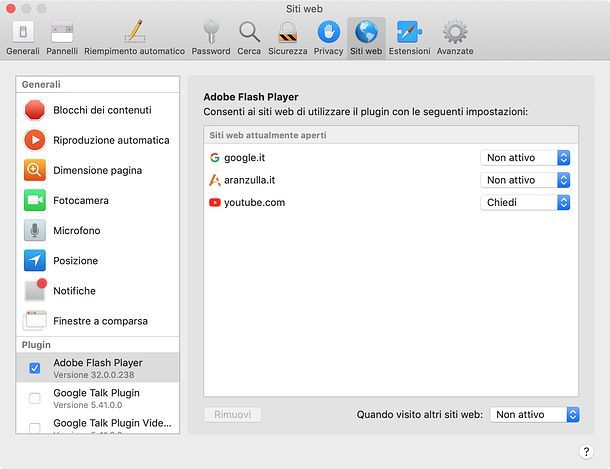Click 'Siti web attualmente aperti' header
Viewport: 610px width, 469px height.
pyautogui.click(x=268, y=135)
